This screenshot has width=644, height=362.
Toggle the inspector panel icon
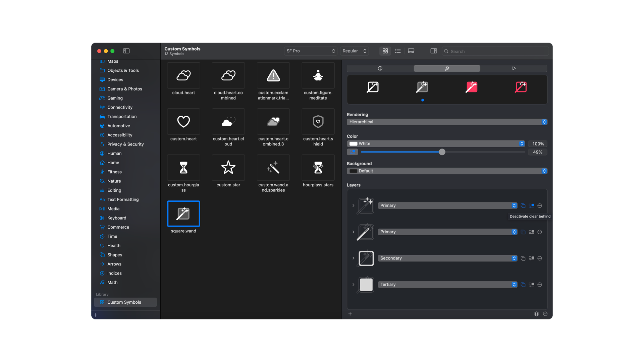[434, 51]
